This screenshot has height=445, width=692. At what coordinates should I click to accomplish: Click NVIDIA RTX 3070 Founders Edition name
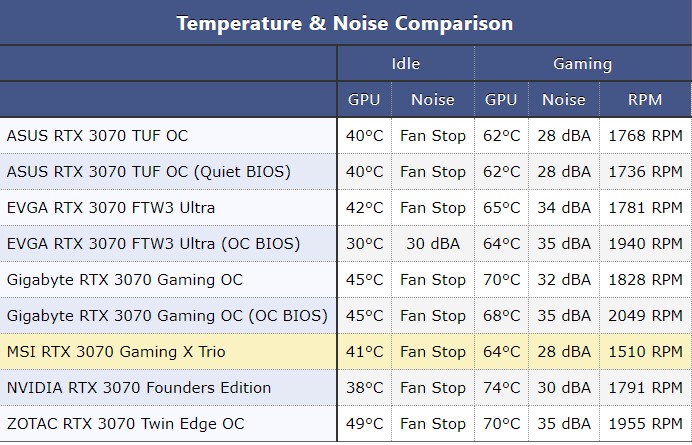tap(139, 388)
